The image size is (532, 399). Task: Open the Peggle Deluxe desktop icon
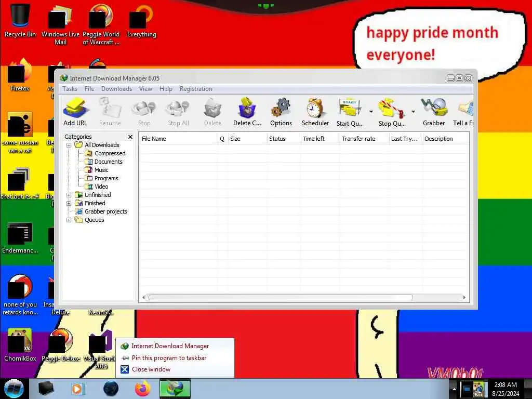pos(61,344)
